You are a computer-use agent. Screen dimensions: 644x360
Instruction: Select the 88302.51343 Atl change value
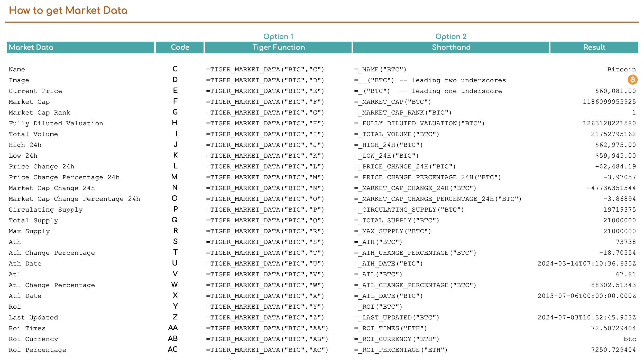click(x=613, y=285)
